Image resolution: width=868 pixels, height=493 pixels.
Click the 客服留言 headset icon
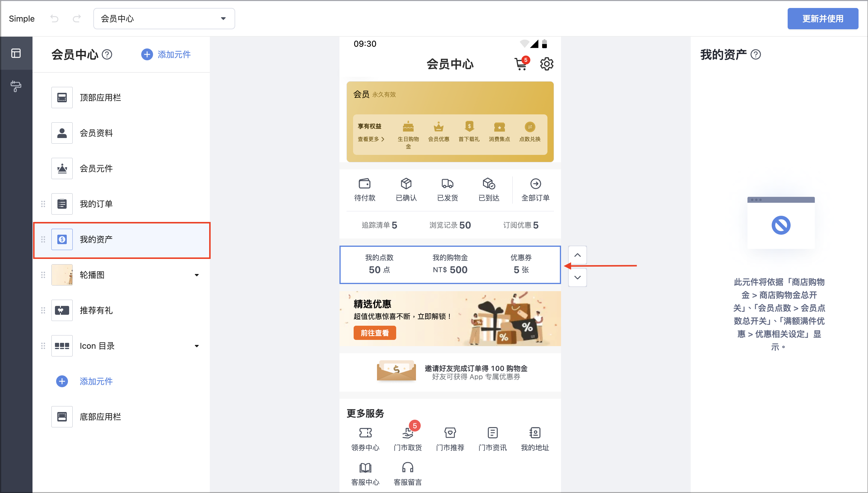coord(407,468)
